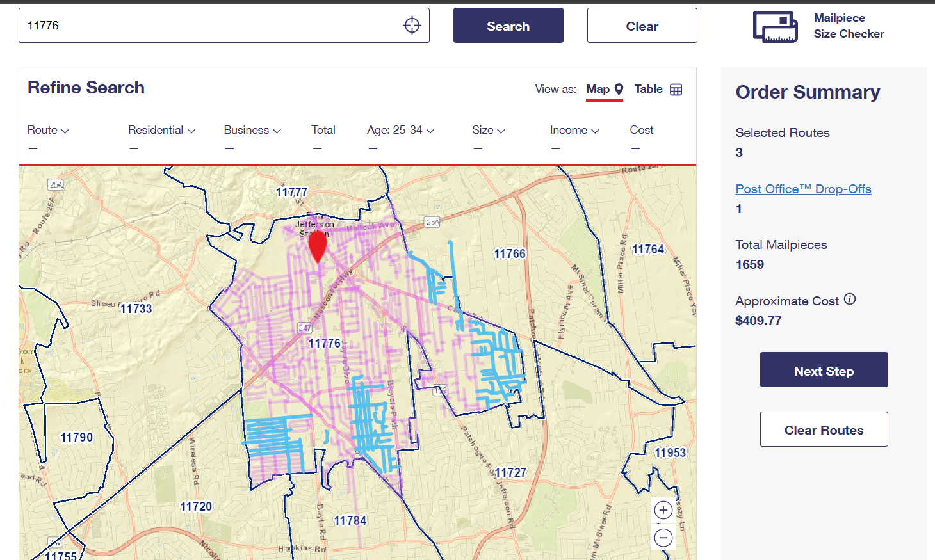Expand the Residential column dropdown
Image resolution: width=935 pixels, height=560 pixels.
click(161, 130)
